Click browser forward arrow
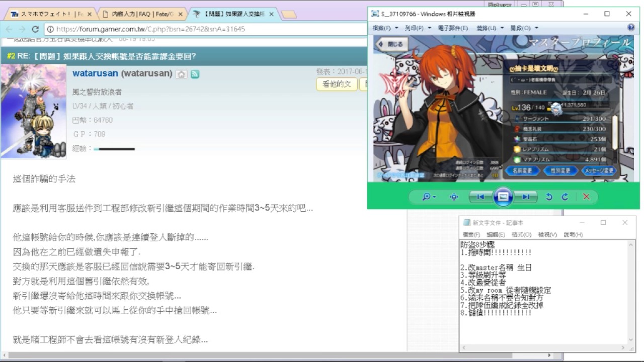Viewport: 644px width, 362px height. coord(22,29)
